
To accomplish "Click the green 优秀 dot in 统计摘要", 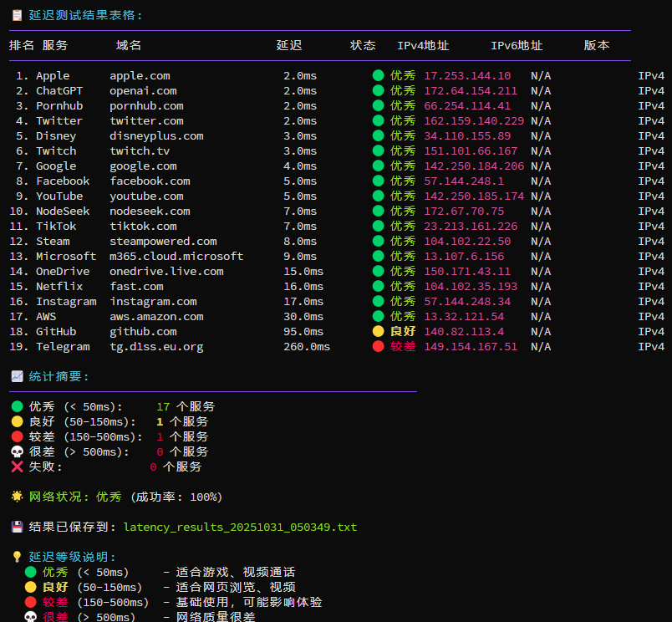I will (x=17, y=406).
